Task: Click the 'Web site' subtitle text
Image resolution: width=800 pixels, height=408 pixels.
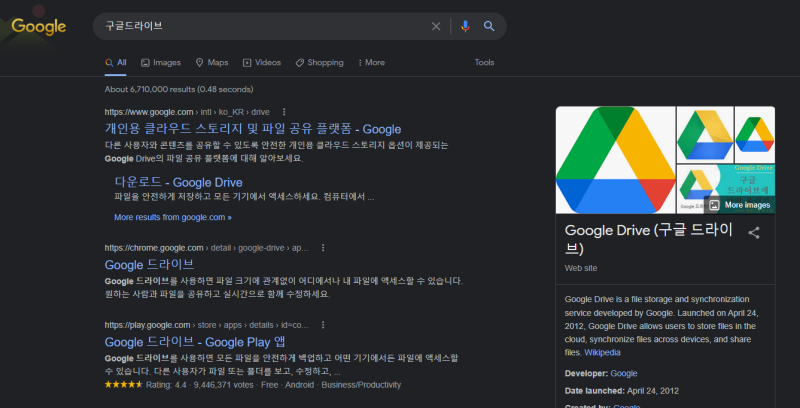Action: tap(581, 268)
